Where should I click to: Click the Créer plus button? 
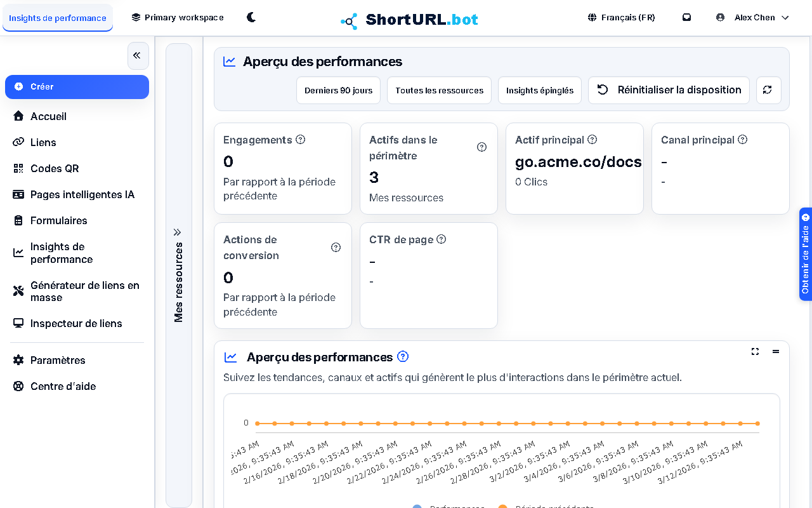(x=77, y=86)
